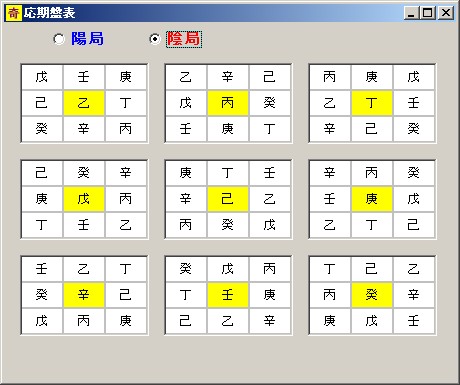Screen dimensions: 460x385
Task: Click 壬 in the grid centered on 己
Action: point(270,173)
